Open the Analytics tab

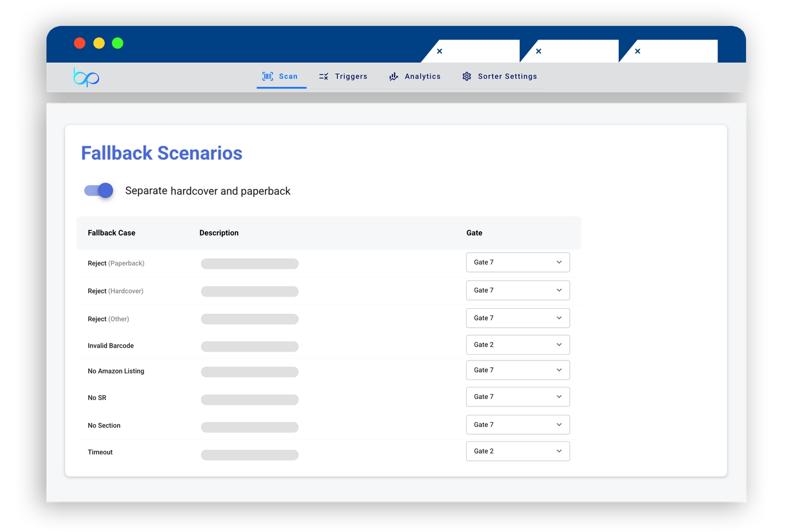pyautogui.click(x=422, y=77)
